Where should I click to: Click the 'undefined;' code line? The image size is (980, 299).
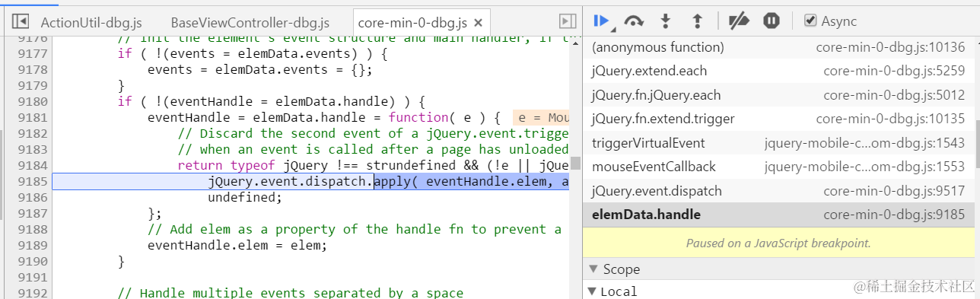244,197
